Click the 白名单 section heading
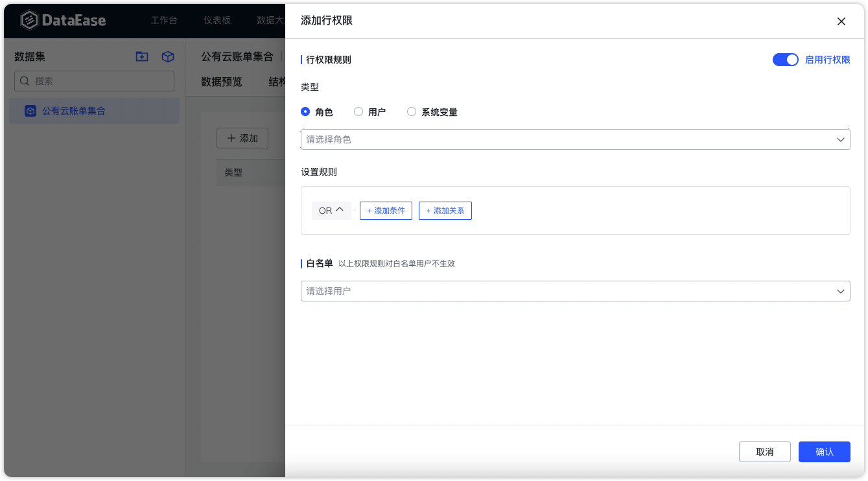 [320, 263]
